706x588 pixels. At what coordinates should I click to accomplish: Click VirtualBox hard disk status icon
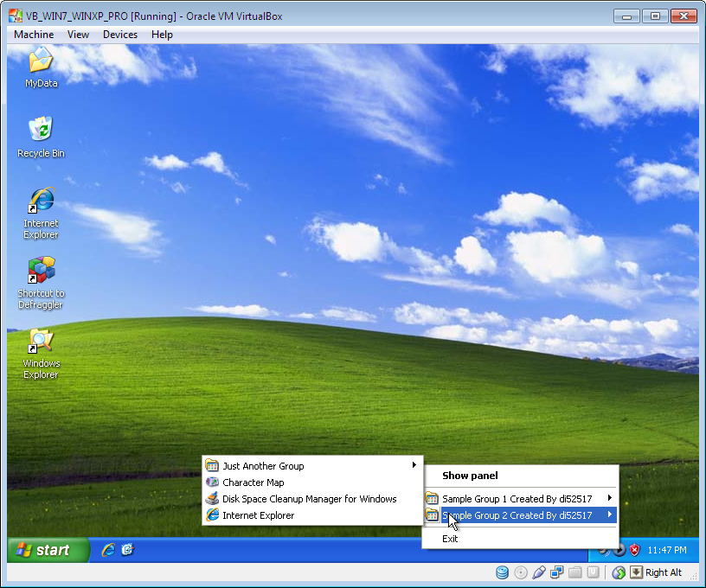(502, 572)
